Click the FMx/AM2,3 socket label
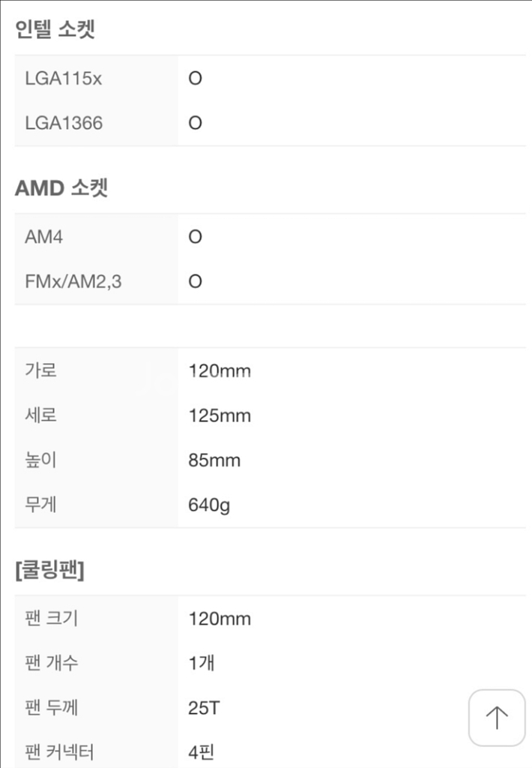The image size is (532, 768). click(x=73, y=282)
